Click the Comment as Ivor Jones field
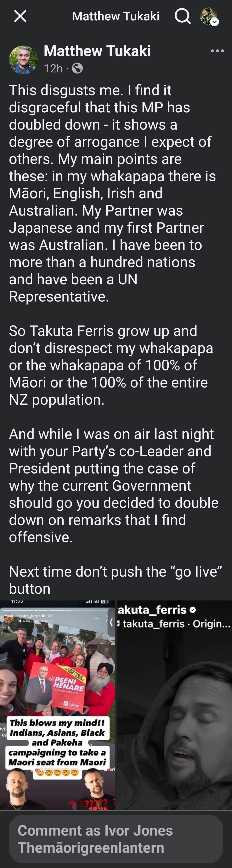The height and width of the screenshot is (868, 232). point(116,838)
